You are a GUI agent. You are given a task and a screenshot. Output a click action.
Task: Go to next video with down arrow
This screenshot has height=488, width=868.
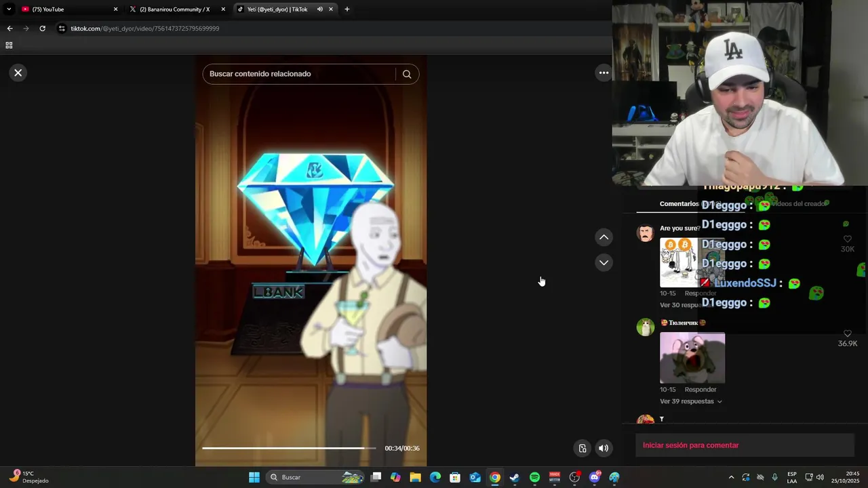pyautogui.click(x=604, y=262)
